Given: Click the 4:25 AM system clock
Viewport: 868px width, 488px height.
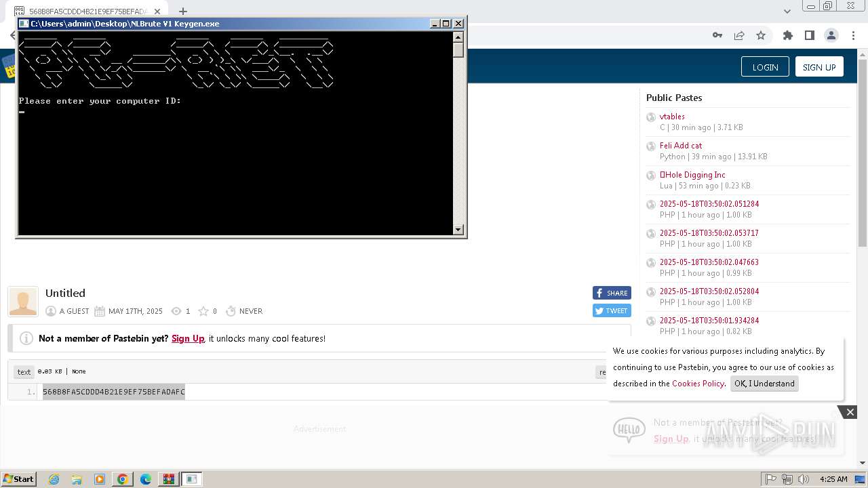Looking at the screenshot, I should (833, 479).
